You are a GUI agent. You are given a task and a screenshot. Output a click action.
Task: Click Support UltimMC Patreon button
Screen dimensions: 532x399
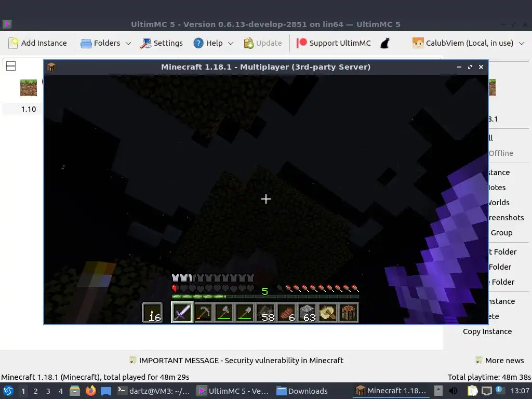click(x=333, y=43)
